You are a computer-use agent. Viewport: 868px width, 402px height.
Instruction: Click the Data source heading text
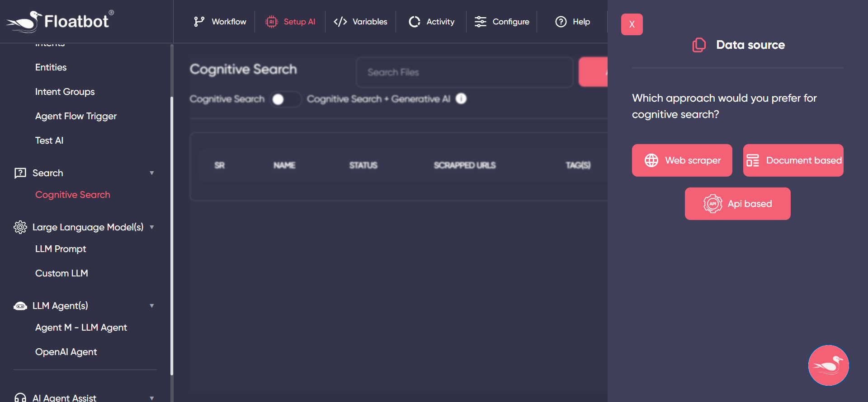click(x=750, y=45)
